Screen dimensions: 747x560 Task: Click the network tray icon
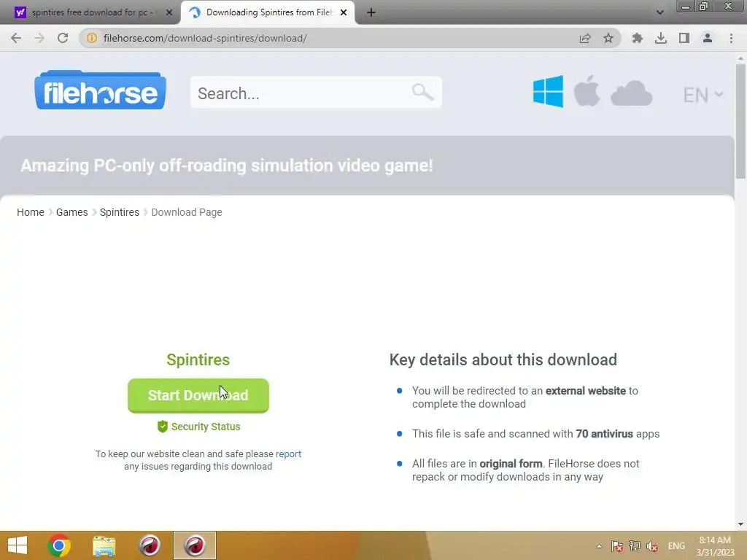pos(635,546)
